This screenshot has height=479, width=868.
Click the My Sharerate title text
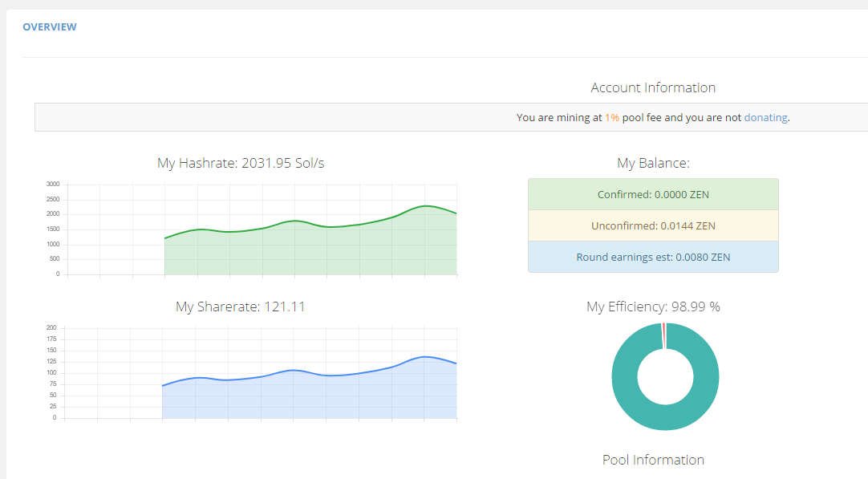(241, 306)
